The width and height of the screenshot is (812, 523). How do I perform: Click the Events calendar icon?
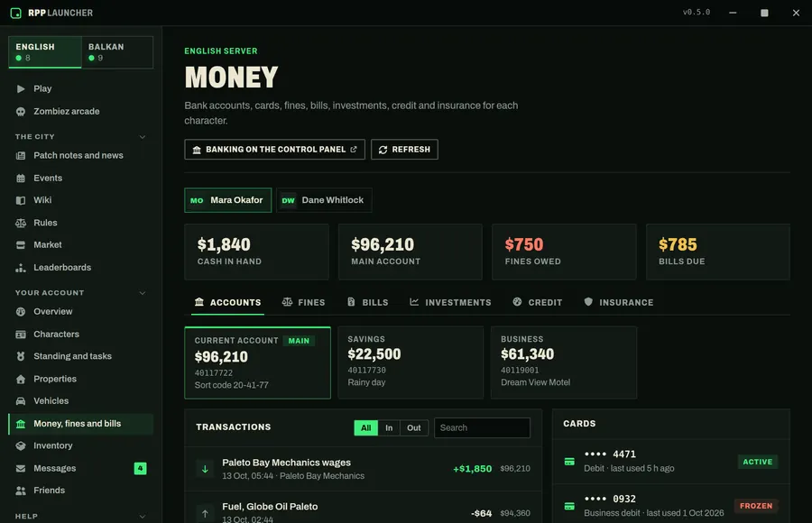point(21,179)
